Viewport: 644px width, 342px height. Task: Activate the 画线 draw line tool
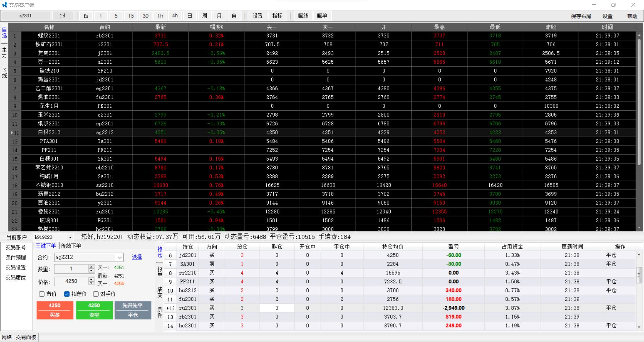click(x=303, y=16)
